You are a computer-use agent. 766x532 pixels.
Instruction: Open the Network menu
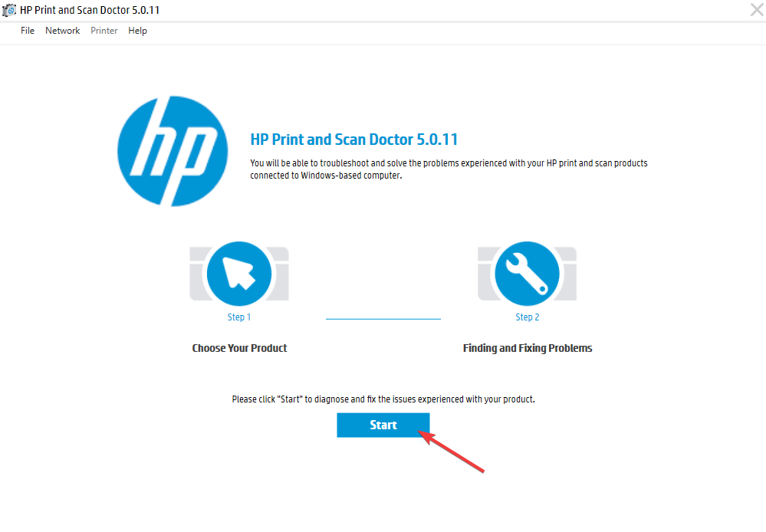pos(63,31)
